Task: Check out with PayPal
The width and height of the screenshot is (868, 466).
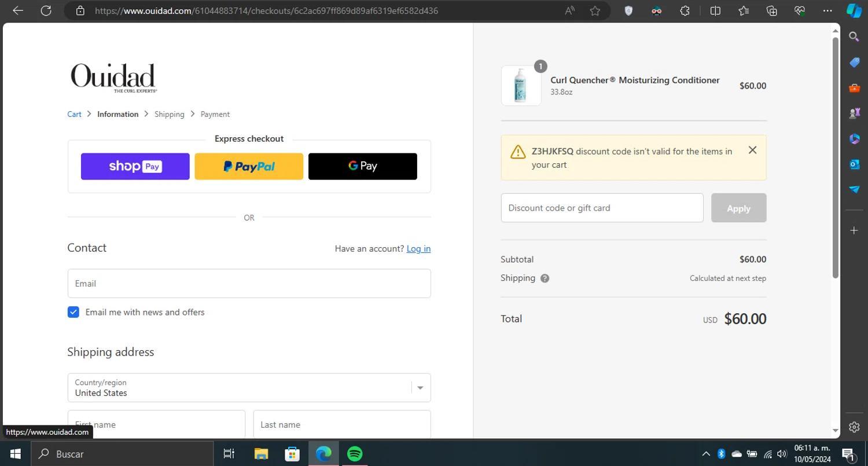Action: pyautogui.click(x=249, y=167)
